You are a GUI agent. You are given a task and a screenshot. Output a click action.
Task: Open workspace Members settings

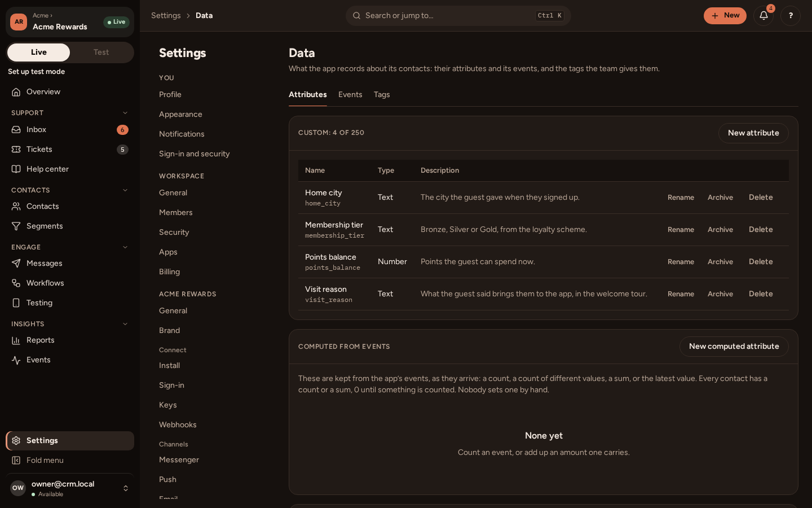[x=176, y=213]
